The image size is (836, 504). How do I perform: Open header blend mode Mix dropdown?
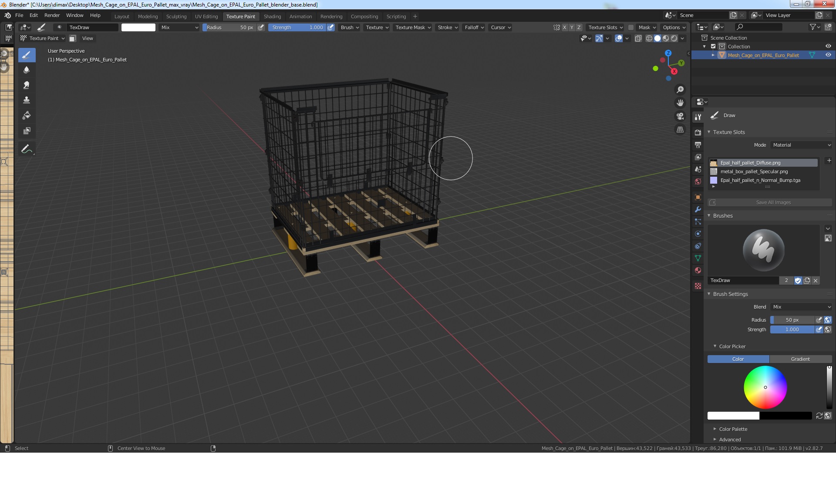click(179, 27)
